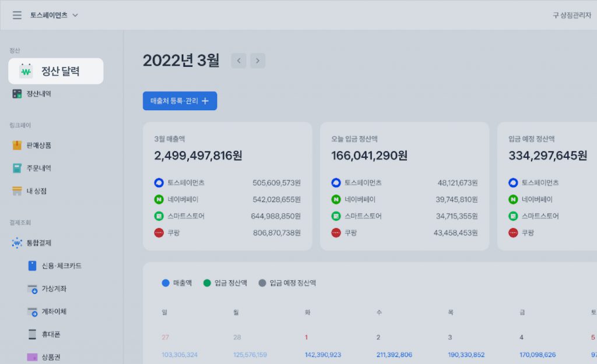Open 상품권 submenu item
Screen dimensions: 597x364
pos(51,357)
